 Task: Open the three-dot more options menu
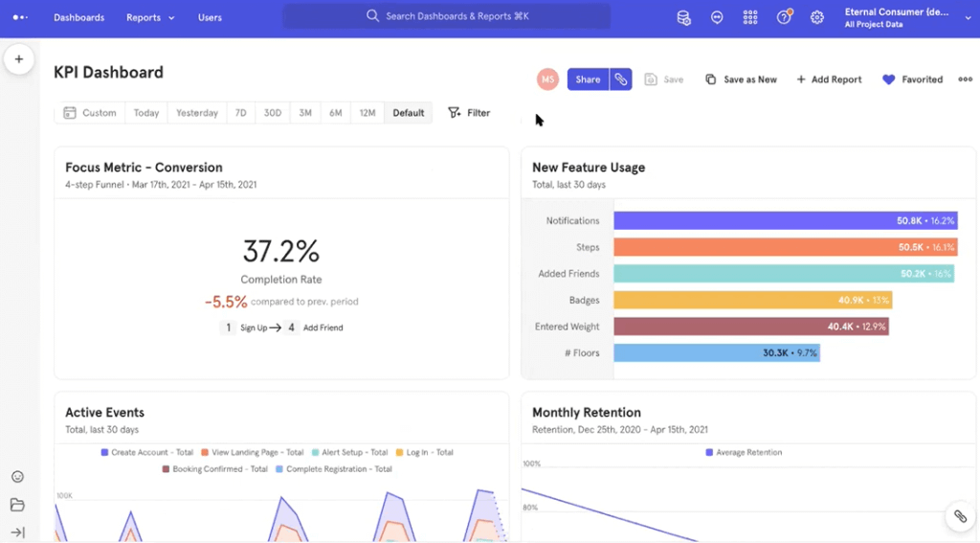(x=965, y=79)
